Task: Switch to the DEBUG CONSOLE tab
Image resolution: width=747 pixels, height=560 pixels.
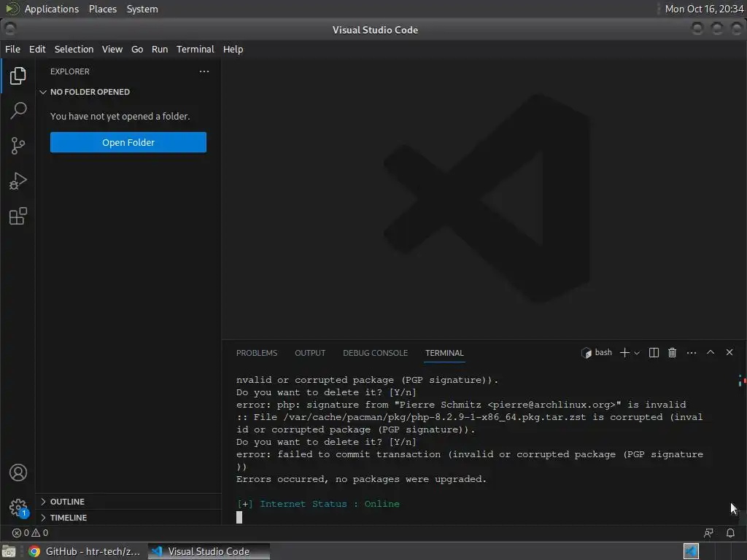Action: pyautogui.click(x=376, y=353)
